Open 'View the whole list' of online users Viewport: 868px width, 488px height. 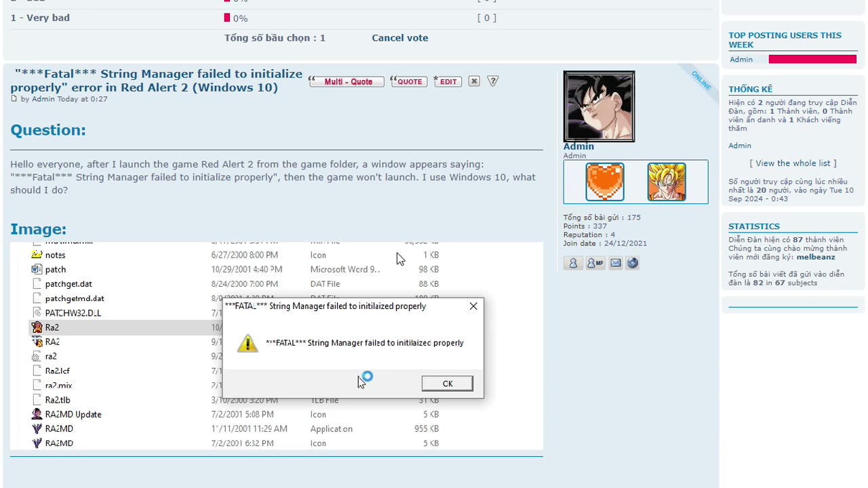(x=793, y=163)
